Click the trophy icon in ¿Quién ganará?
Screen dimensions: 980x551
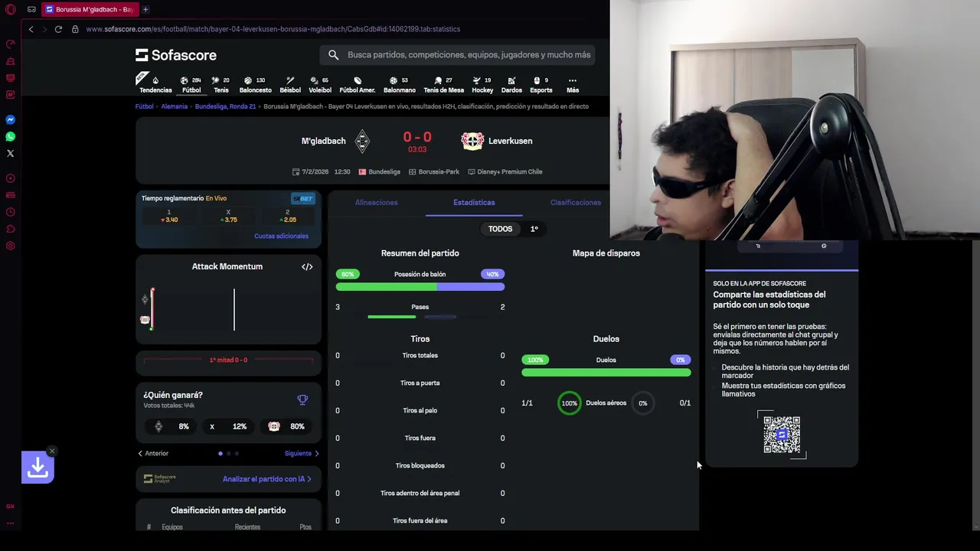coord(302,399)
